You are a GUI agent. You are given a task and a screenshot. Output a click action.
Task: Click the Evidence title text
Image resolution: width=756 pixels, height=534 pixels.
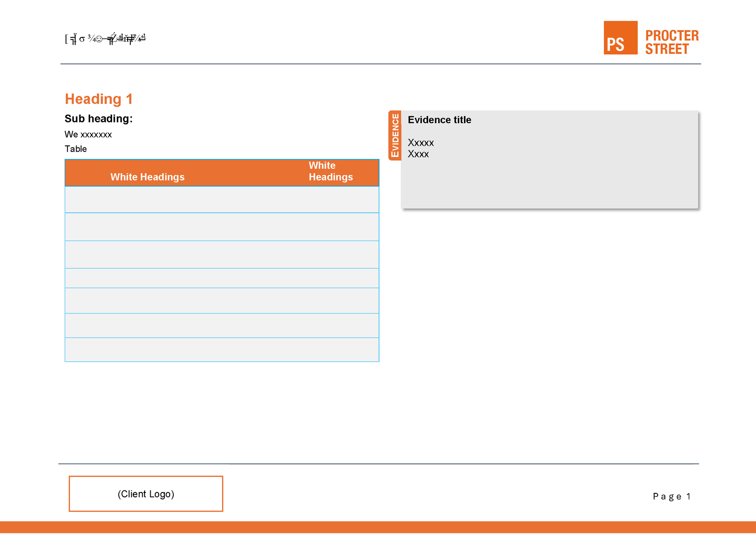439,120
